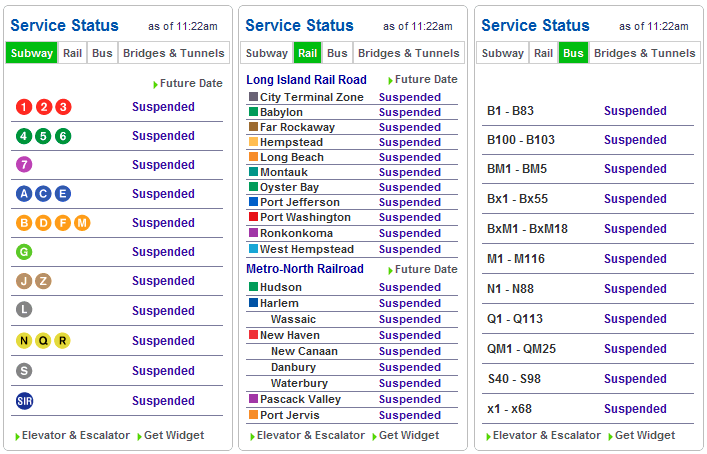The height and width of the screenshot is (454, 707).
Task: Click the dark blue SIR icon
Action: 25,401
